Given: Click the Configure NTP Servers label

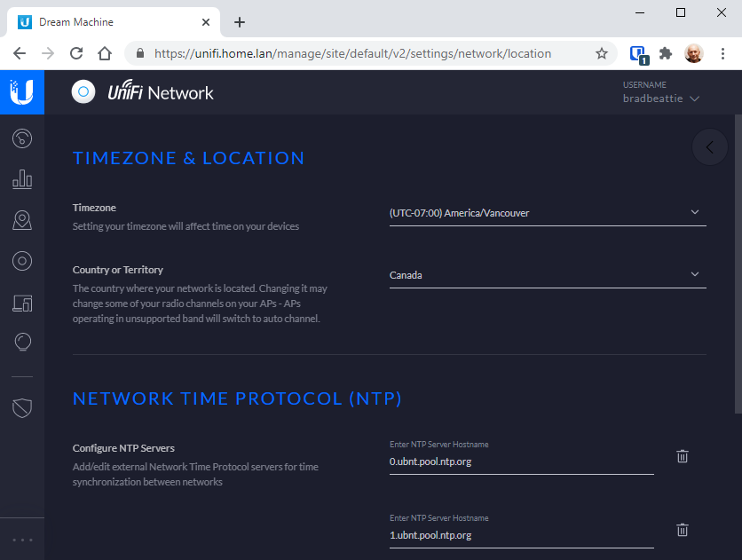Looking at the screenshot, I should (x=123, y=448).
